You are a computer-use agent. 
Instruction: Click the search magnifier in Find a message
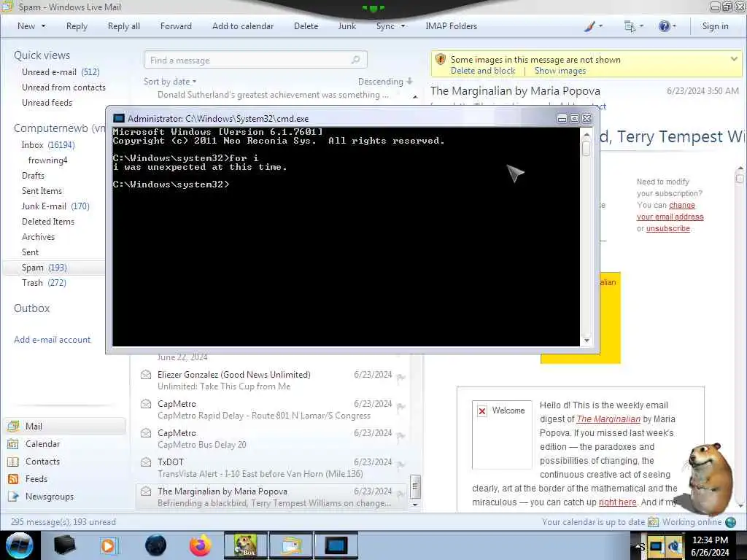tap(355, 60)
